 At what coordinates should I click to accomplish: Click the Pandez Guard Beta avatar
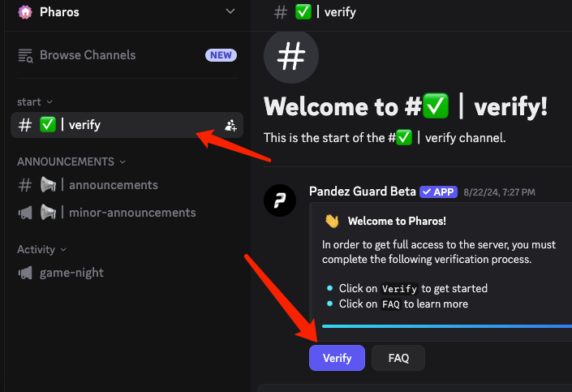pyautogui.click(x=280, y=200)
